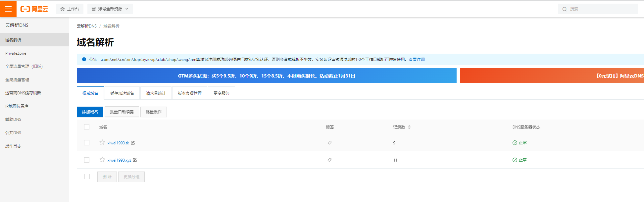Switch to the 缓存加速域名 tab
Image resolution: width=644 pixels, height=202 pixels.
[122, 93]
